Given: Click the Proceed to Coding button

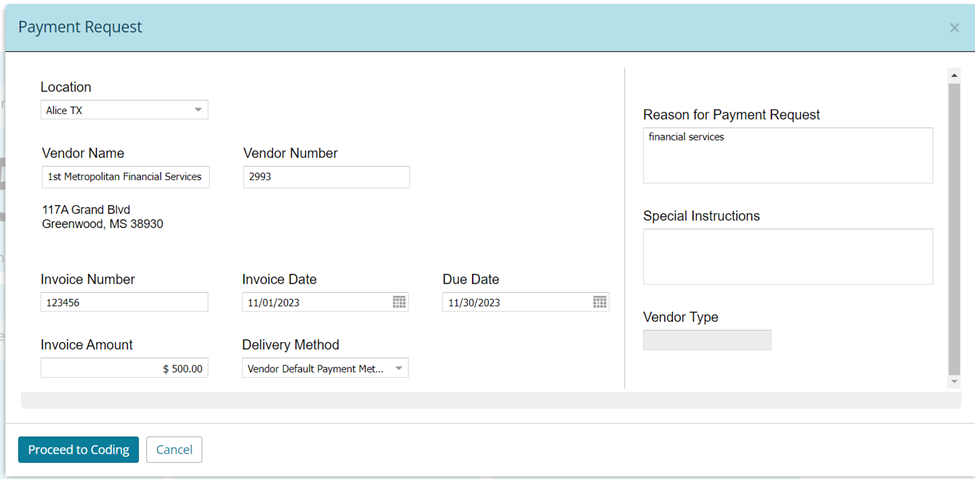Looking at the screenshot, I should tap(79, 450).
